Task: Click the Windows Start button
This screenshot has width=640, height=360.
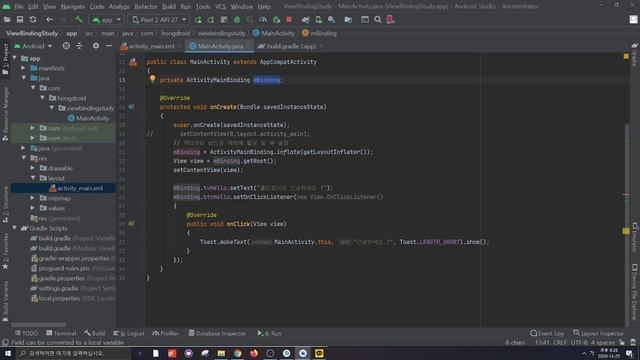Action: tap(8, 353)
